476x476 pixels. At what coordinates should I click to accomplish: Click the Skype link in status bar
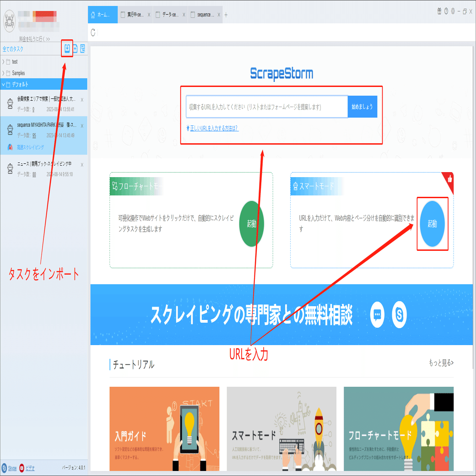coord(12,468)
